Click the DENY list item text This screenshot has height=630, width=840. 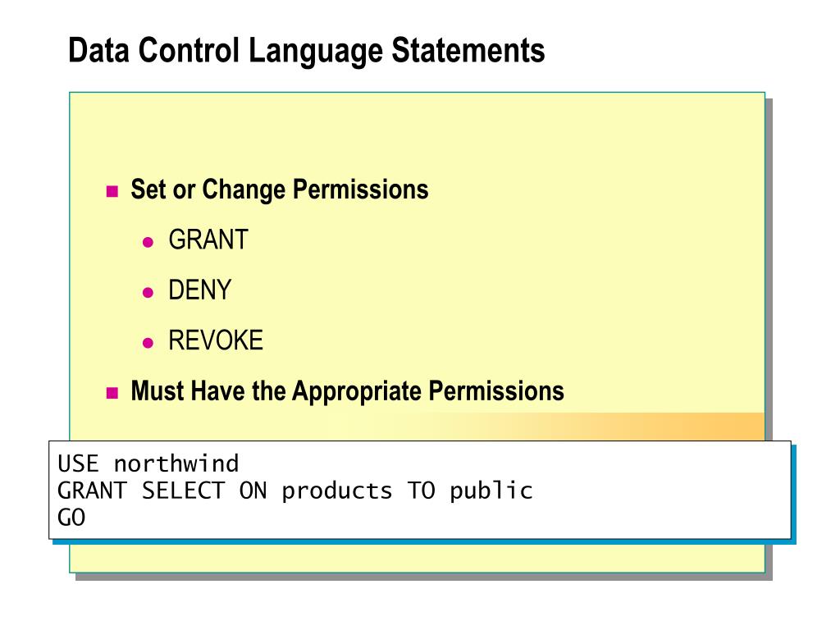200,290
